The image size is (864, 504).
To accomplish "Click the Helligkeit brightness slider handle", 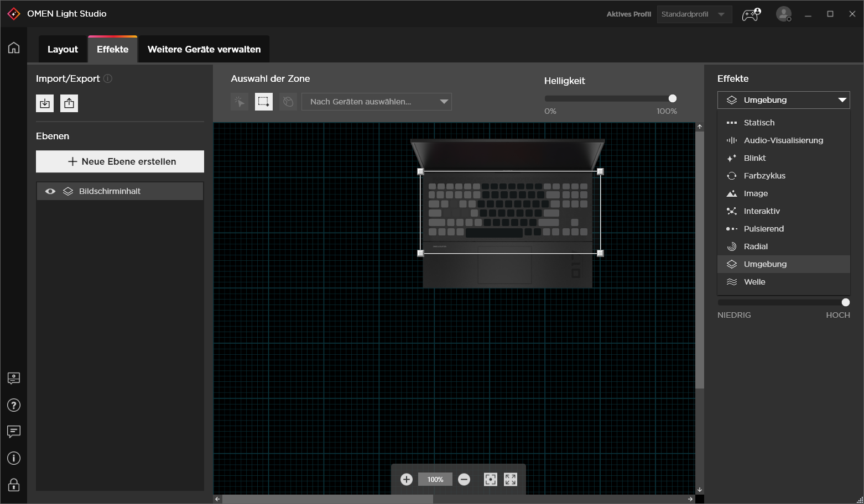I will 673,98.
